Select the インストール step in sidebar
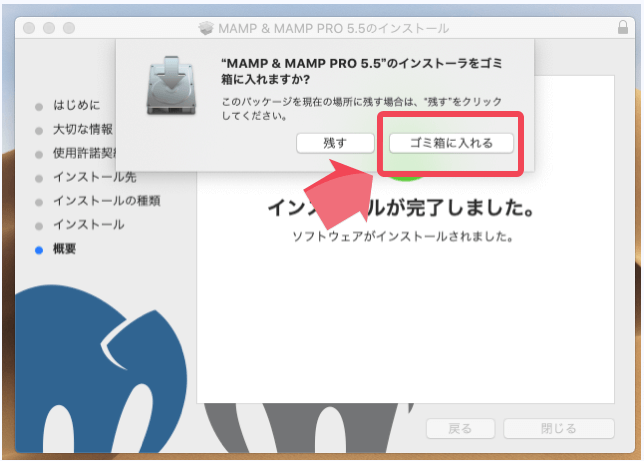This screenshot has height=461, width=644. 88,225
